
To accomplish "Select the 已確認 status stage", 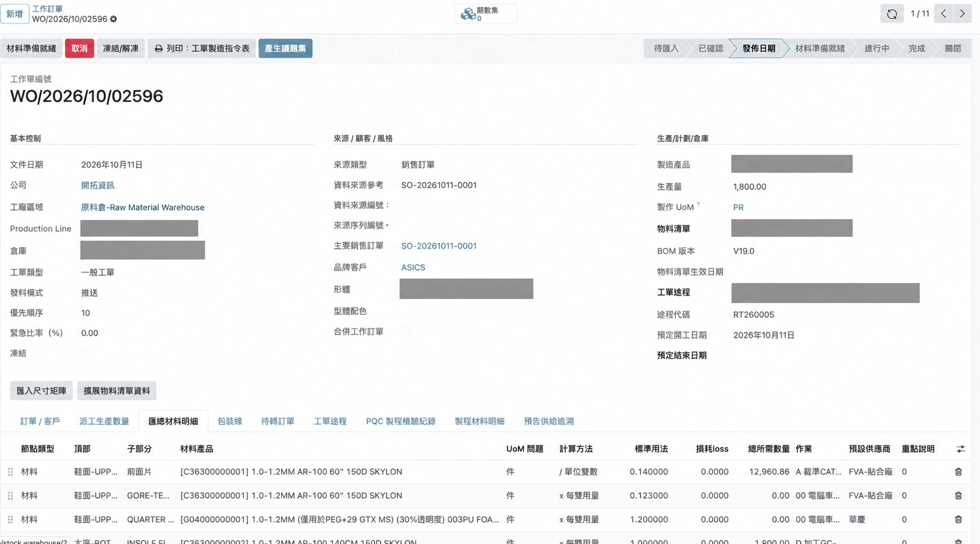I will click(x=710, y=48).
